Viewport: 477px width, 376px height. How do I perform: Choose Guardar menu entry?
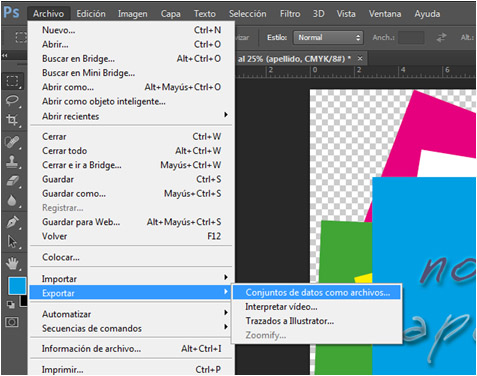131,179
